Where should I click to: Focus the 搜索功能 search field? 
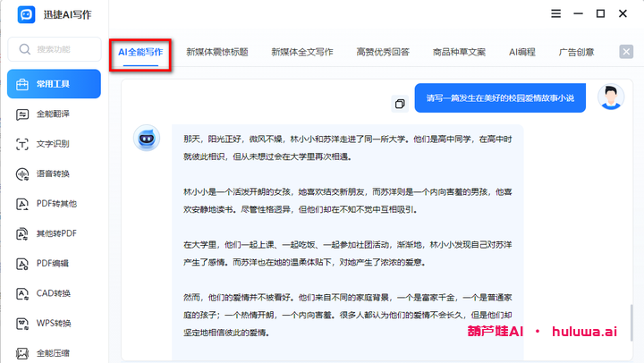click(55, 49)
